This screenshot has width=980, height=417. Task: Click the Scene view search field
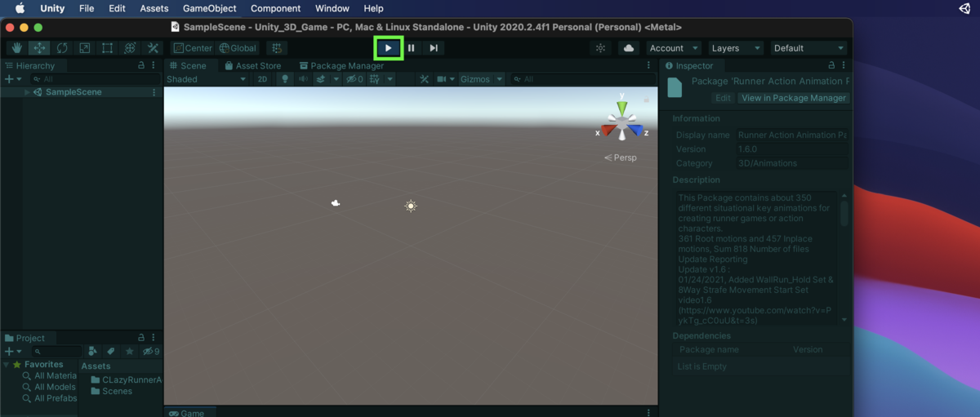pos(583,79)
